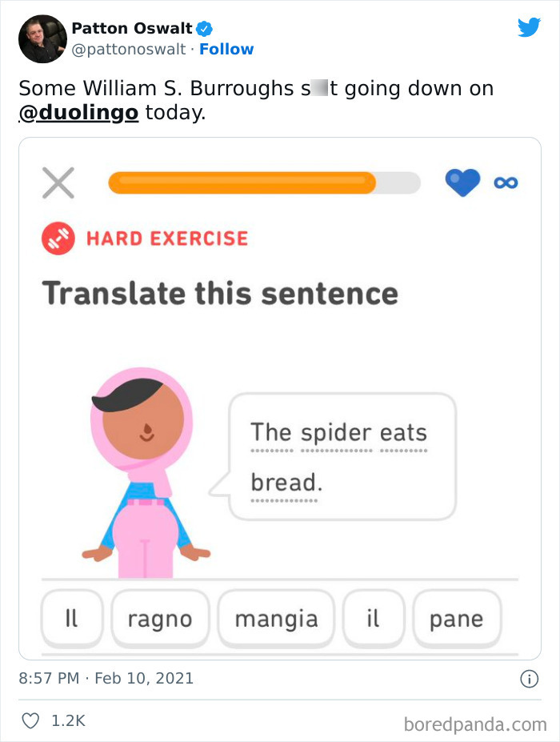Click the heart icon to like the tweet
Viewport: 560px width, 742px height.
click(30, 720)
